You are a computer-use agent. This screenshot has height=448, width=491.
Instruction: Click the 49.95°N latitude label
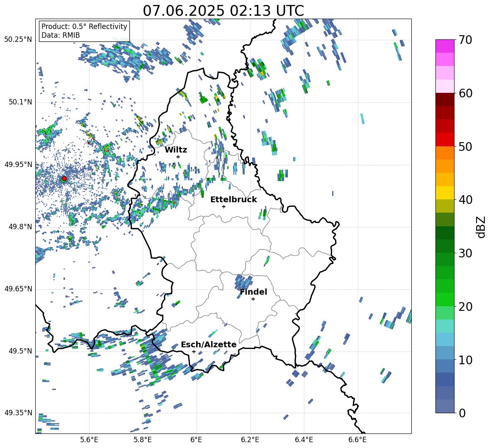point(18,165)
